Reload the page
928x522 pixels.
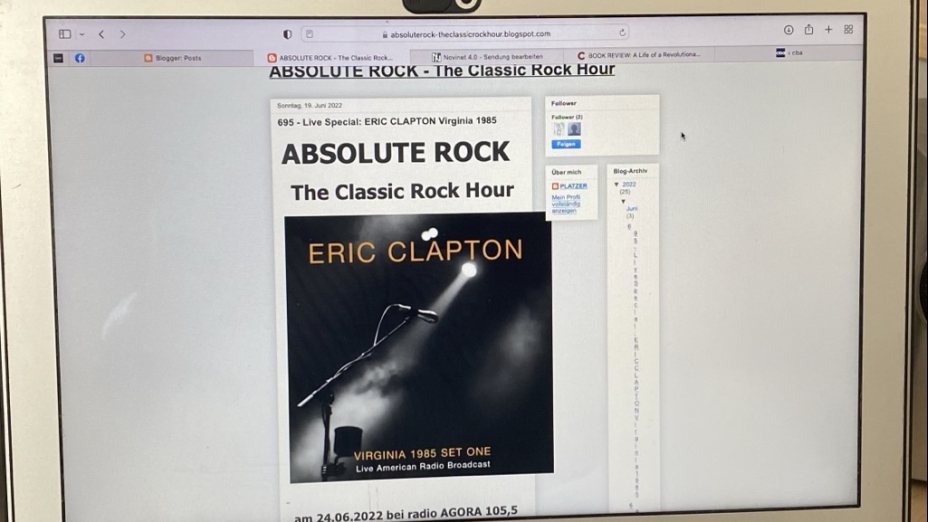(x=622, y=33)
